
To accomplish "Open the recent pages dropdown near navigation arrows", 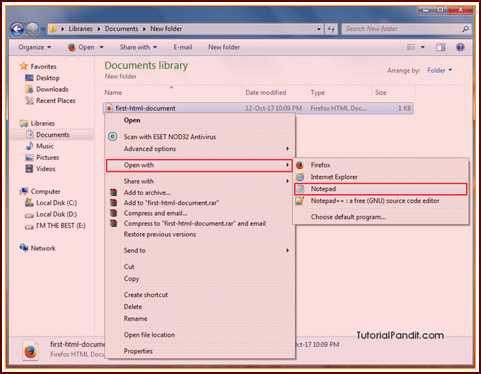I will [x=43, y=29].
